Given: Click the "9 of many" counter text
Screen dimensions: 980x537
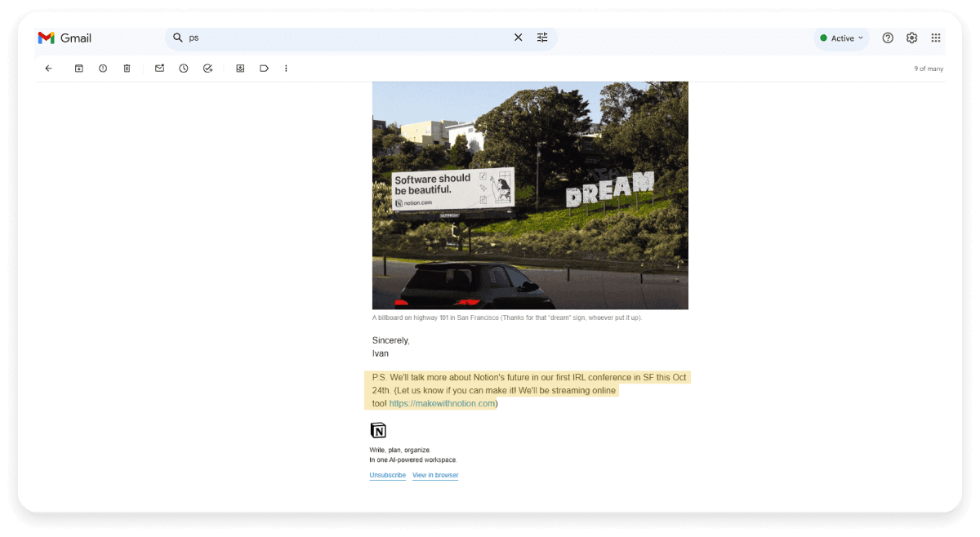Looking at the screenshot, I should 929,69.
